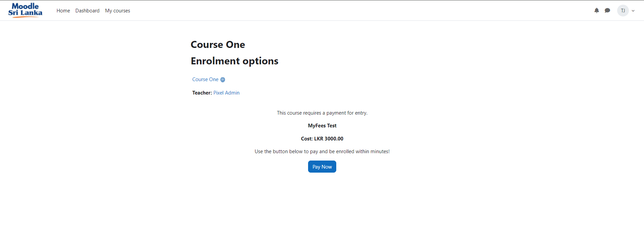Open the Pixel Admin teacher profile link
The height and width of the screenshot is (243, 644).
click(227, 93)
